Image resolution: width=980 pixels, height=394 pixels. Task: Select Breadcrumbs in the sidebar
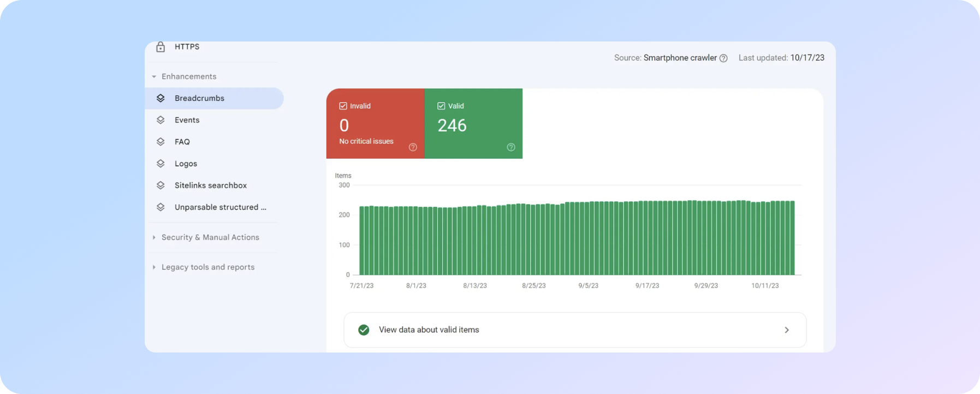coord(214,98)
